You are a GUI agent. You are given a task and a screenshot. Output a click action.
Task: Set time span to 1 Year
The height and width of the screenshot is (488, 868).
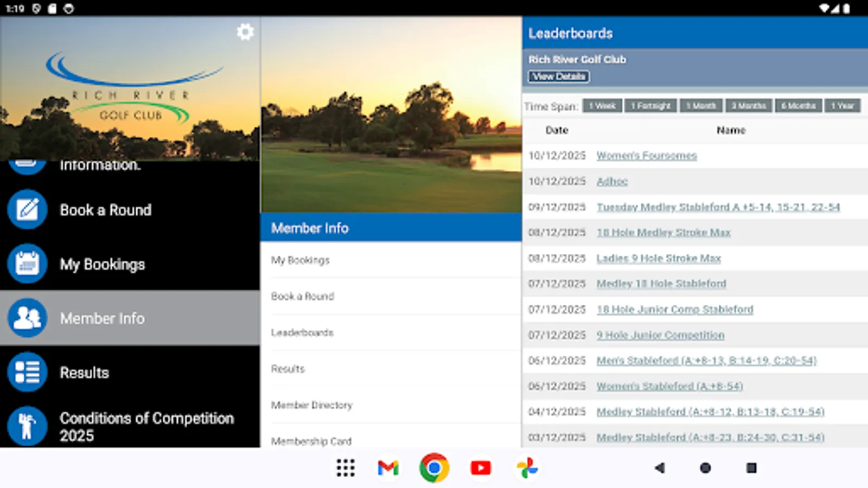(x=843, y=105)
